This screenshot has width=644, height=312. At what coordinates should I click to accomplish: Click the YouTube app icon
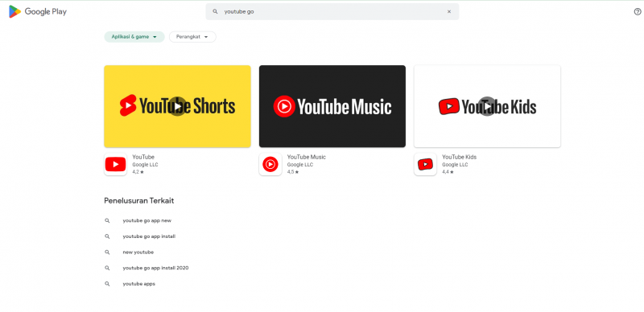tap(115, 165)
